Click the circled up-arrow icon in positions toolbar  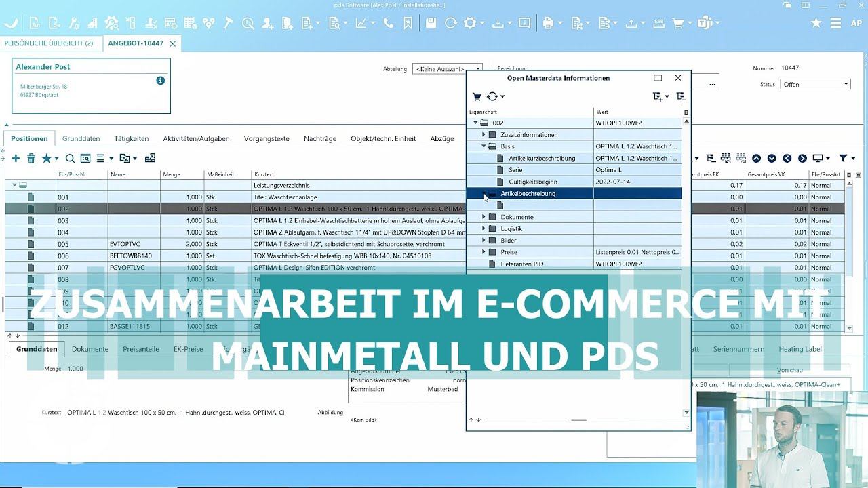[x=756, y=158]
